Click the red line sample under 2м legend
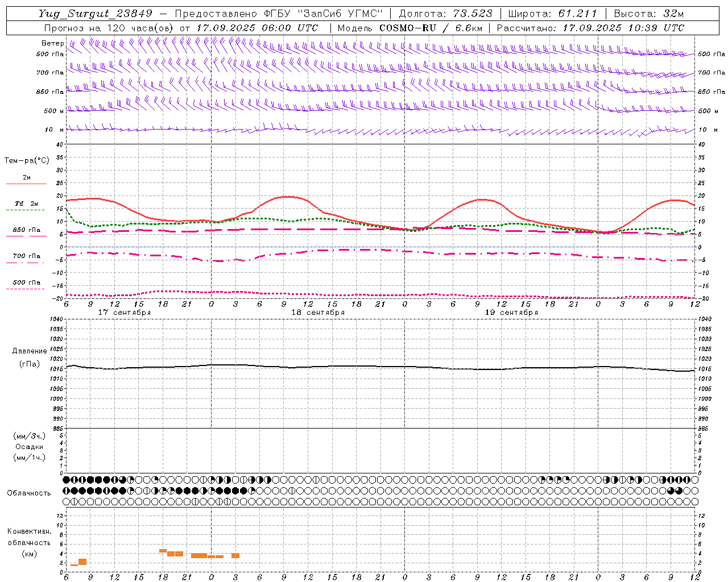Image resolution: width=728 pixels, height=582 pixels. (26, 184)
